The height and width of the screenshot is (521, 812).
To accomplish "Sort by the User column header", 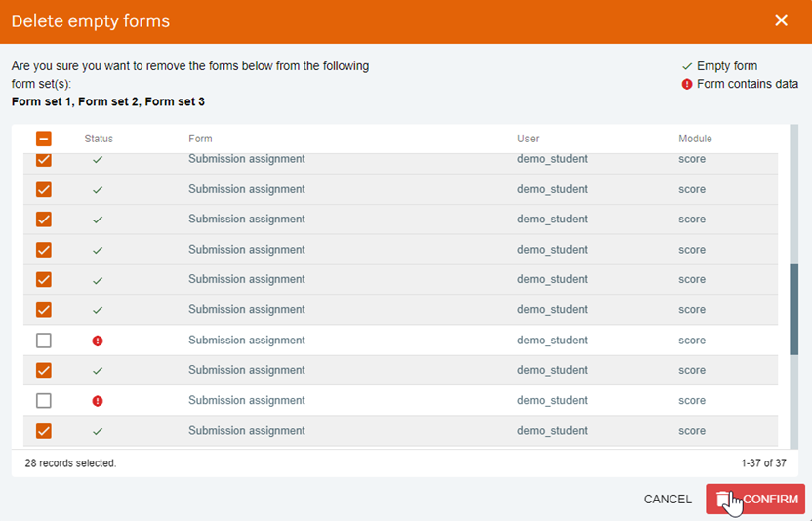I will click(x=528, y=139).
